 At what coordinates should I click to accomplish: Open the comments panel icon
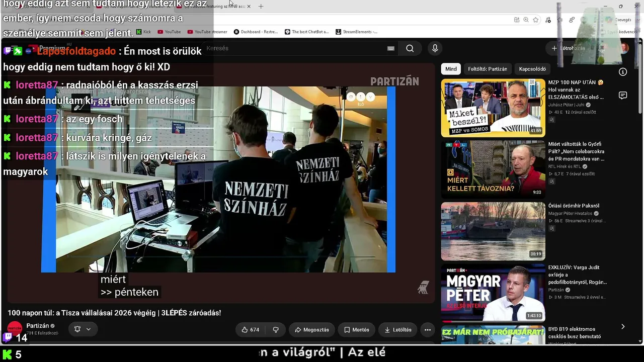pyautogui.click(x=623, y=96)
